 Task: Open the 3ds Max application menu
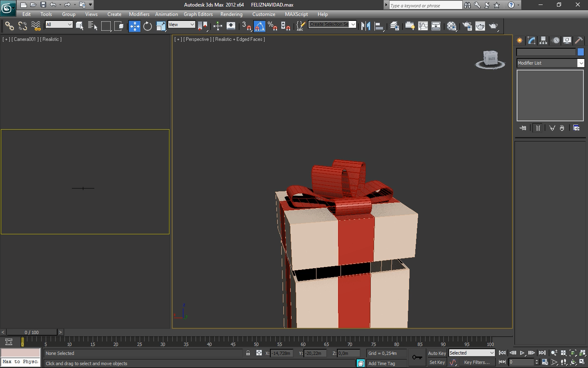tap(8, 7)
